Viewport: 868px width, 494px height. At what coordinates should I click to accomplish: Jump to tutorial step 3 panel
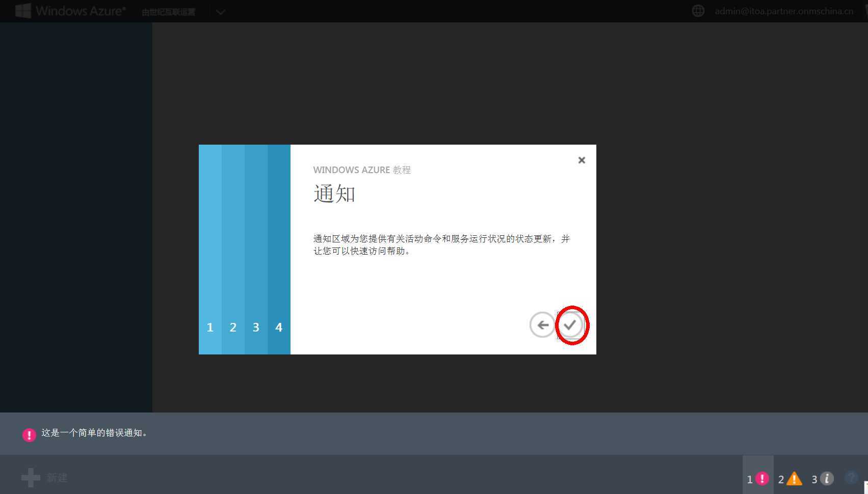(256, 250)
